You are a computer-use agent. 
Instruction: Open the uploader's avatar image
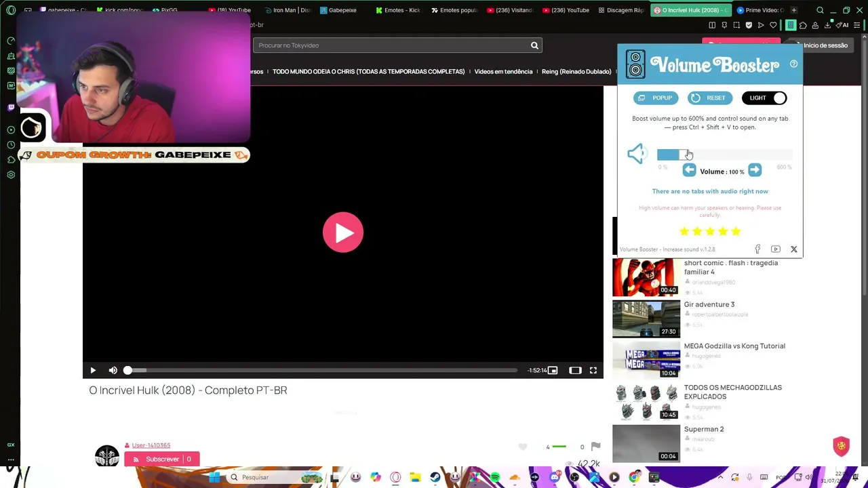[107, 455]
